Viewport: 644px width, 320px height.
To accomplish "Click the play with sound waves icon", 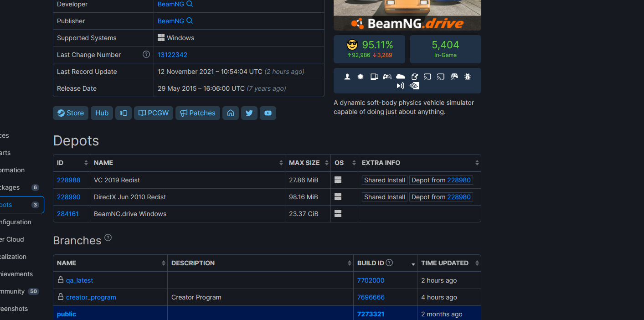I will point(401,86).
